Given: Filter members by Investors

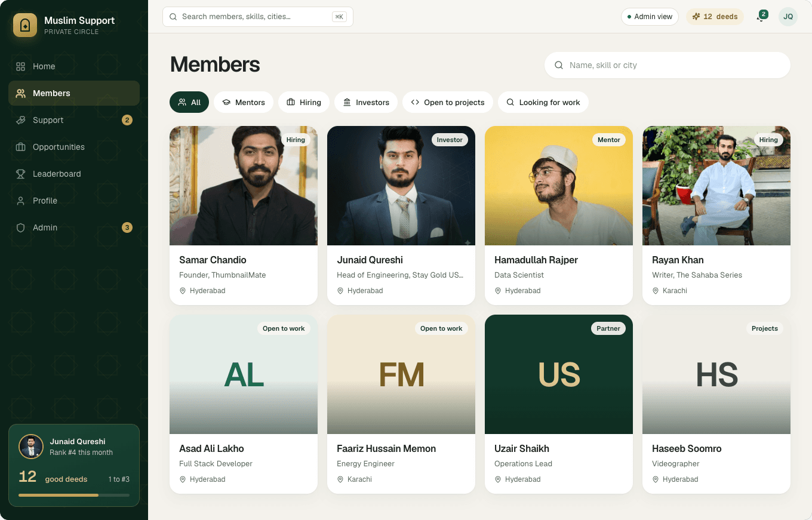Looking at the screenshot, I should click(366, 102).
